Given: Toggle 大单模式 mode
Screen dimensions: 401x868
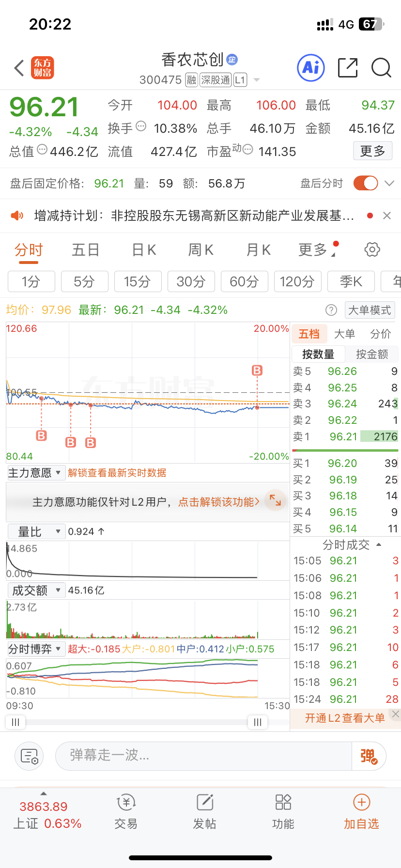Looking at the screenshot, I should coord(370,310).
